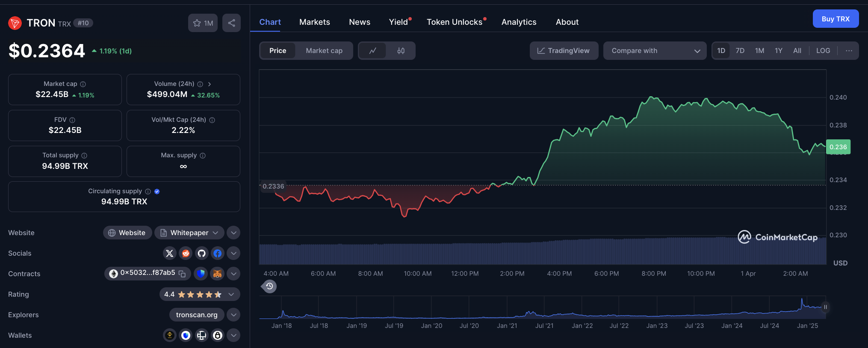Switch to candlestick chart view
This screenshot has width=868, height=348.
point(401,51)
